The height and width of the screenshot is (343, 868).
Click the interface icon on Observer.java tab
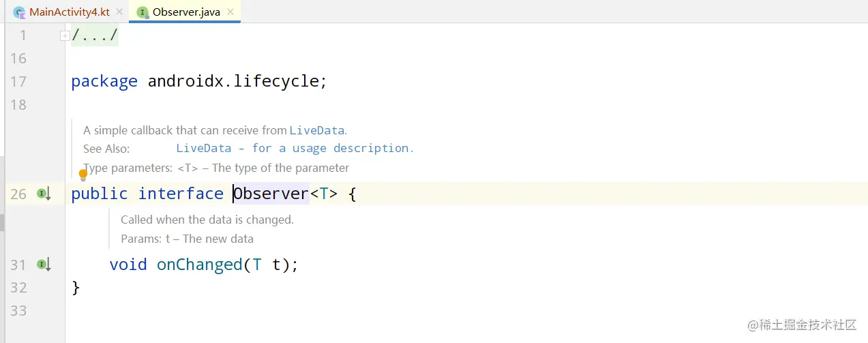[x=142, y=12]
